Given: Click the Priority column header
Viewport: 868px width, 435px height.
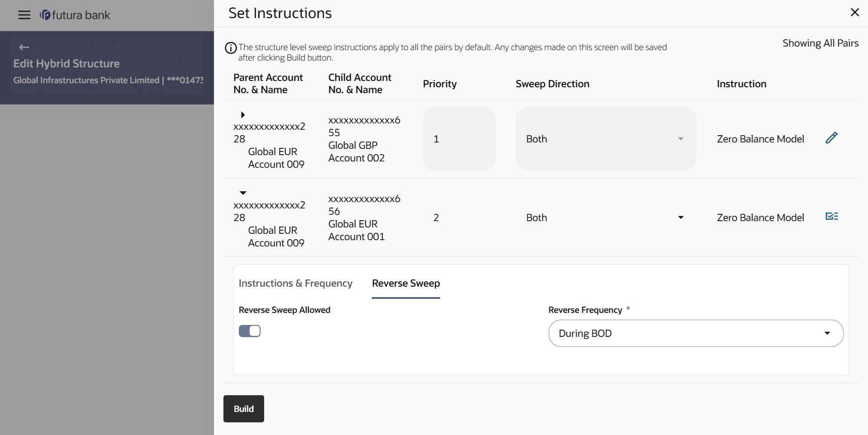Looking at the screenshot, I should [x=440, y=84].
